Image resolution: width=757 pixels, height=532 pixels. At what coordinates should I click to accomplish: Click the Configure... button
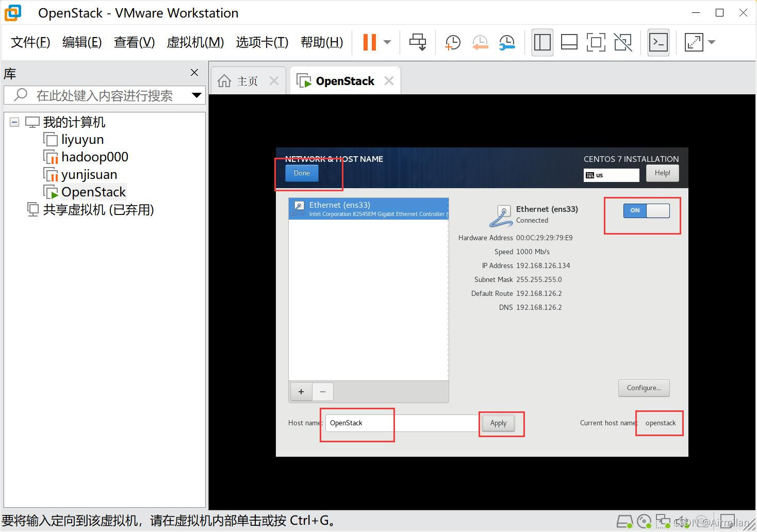click(x=644, y=388)
